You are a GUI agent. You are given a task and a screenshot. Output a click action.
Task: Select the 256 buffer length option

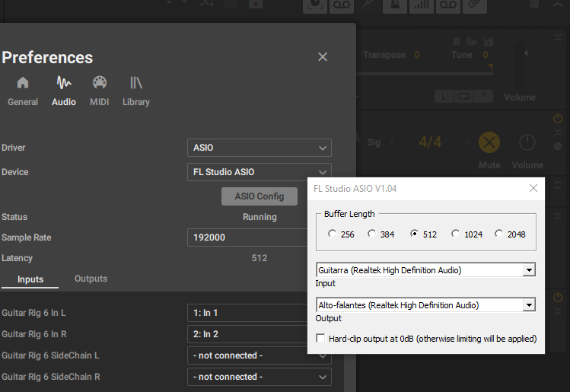(333, 234)
